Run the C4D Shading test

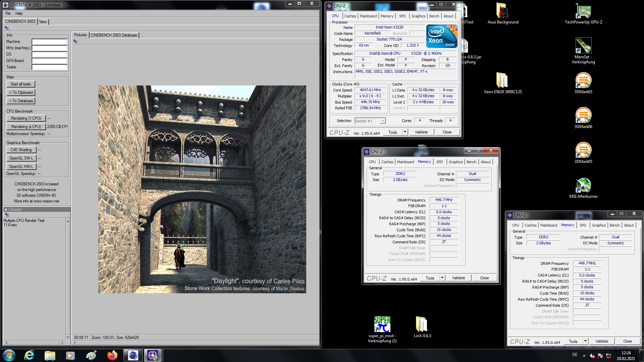21,150
